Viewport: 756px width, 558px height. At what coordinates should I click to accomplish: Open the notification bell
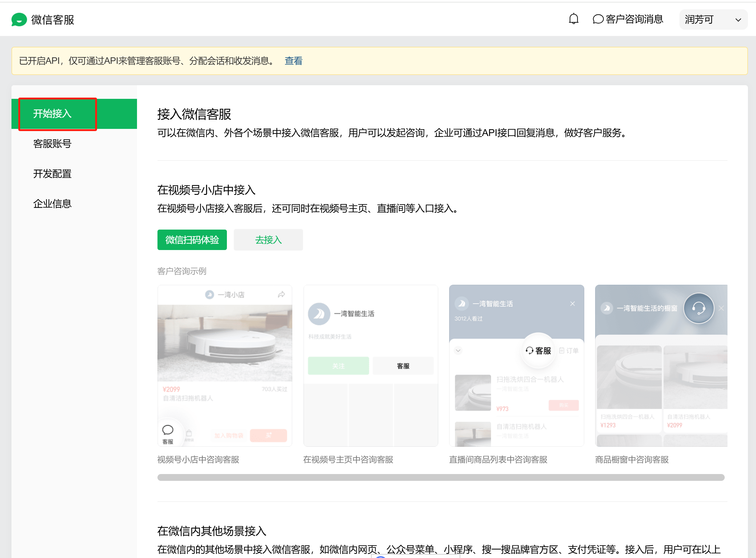click(x=573, y=19)
